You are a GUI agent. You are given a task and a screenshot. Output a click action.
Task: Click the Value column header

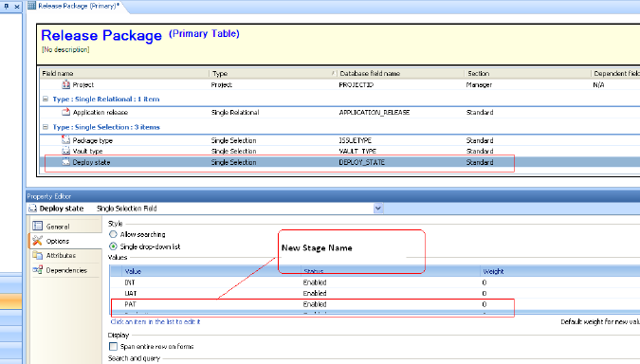coord(211,271)
